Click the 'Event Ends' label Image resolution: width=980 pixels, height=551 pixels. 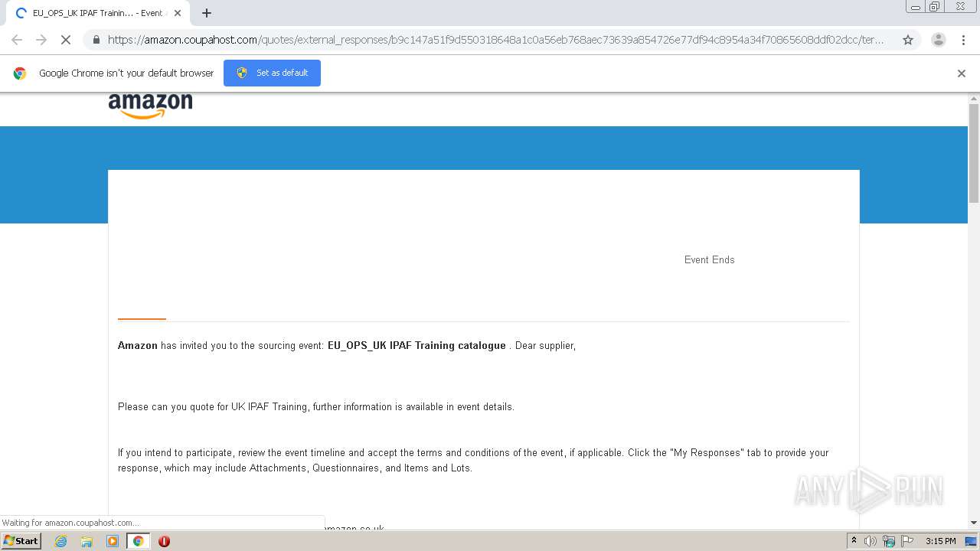pyautogui.click(x=709, y=259)
